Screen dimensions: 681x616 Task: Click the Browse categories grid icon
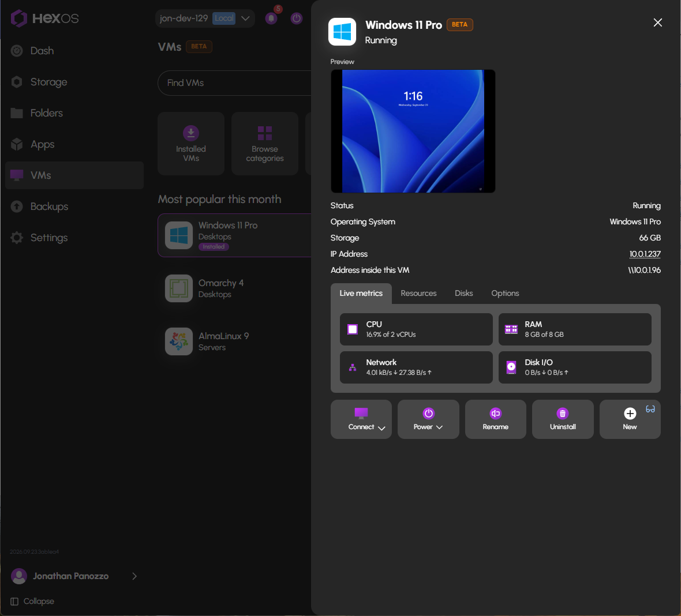pyautogui.click(x=265, y=133)
